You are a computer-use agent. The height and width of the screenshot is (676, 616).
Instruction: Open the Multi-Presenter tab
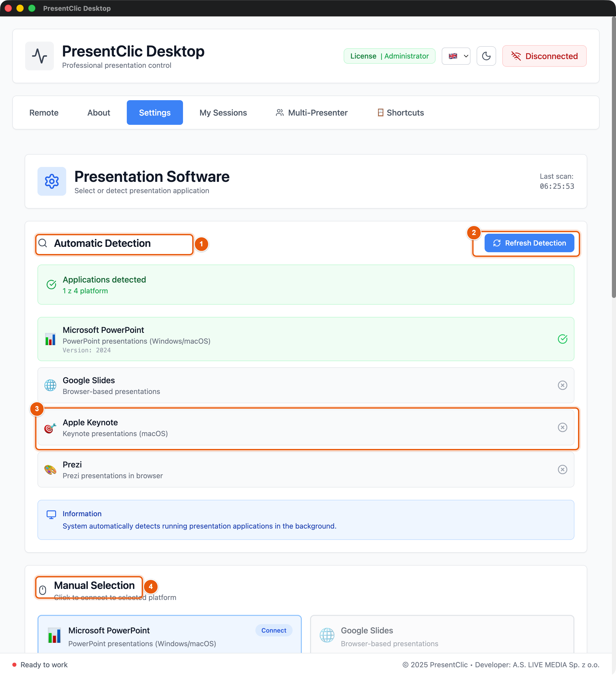pos(312,113)
